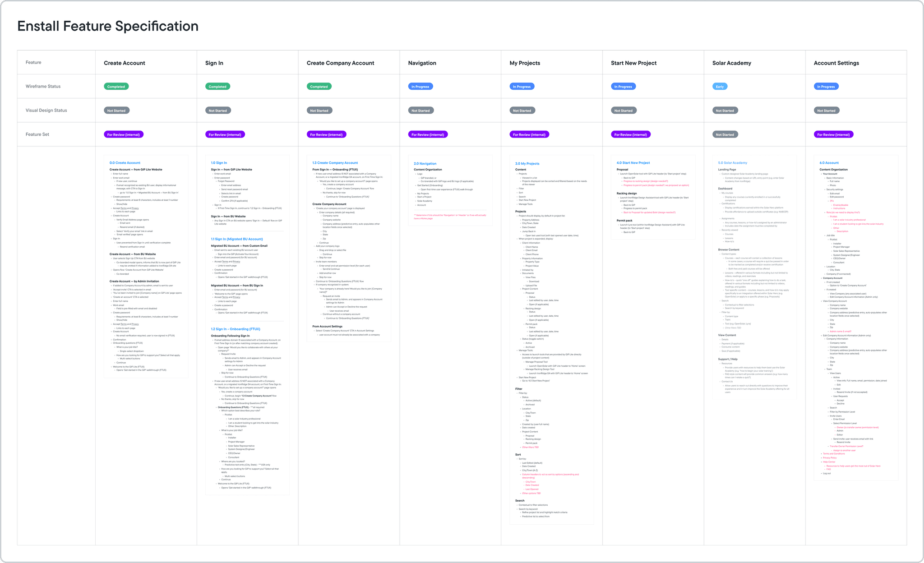Click the Feature row label

click(33, 62)
